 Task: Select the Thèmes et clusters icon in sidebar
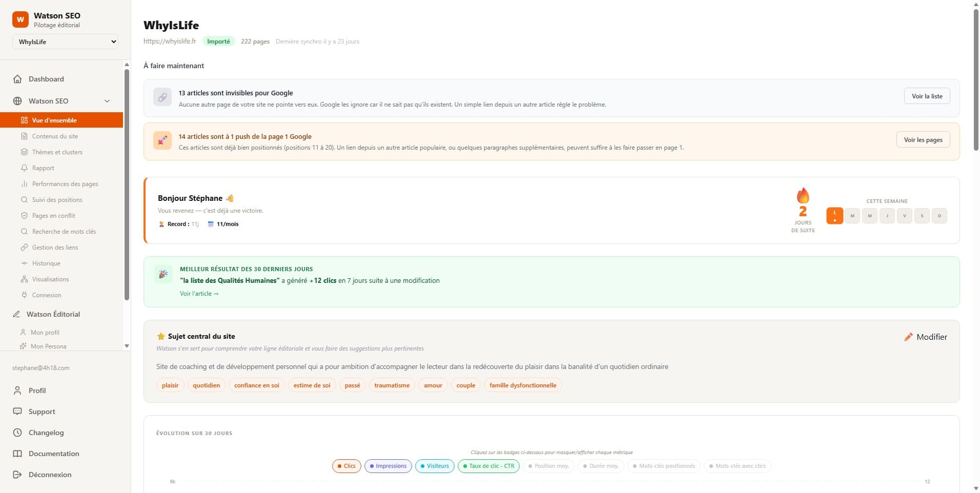click(24, 152)
